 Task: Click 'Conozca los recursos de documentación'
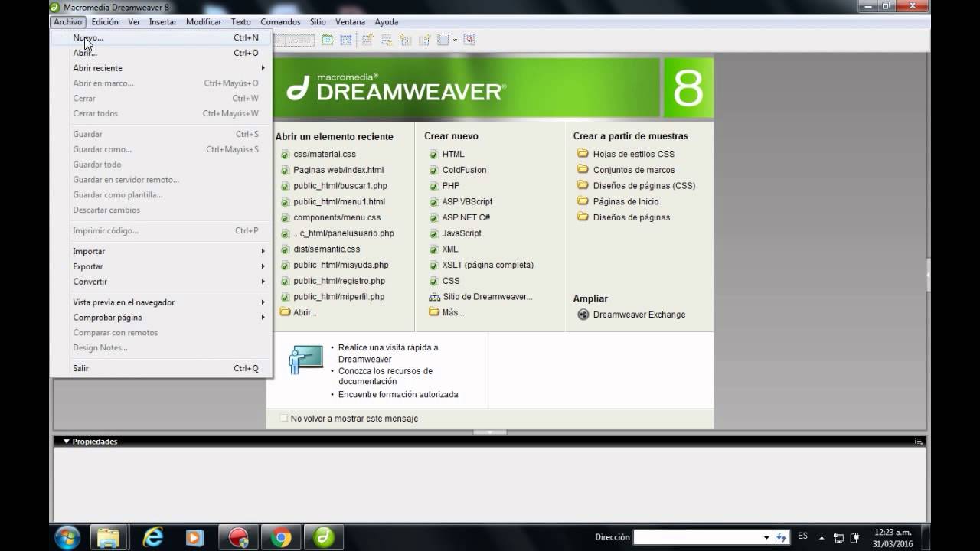coord(385,376)
